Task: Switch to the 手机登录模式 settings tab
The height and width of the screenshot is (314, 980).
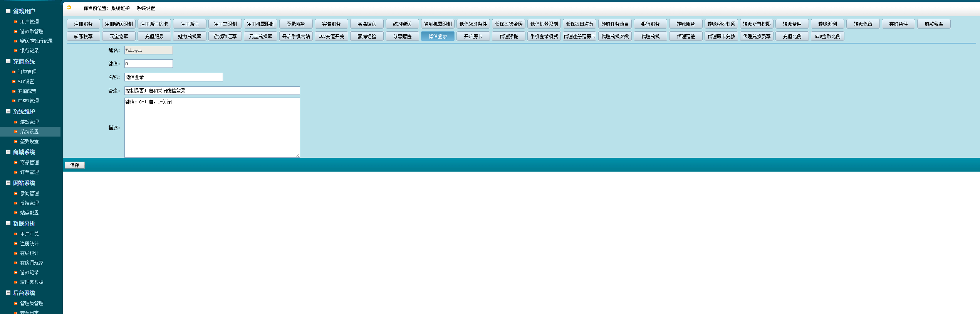Action: pos(544,36)
